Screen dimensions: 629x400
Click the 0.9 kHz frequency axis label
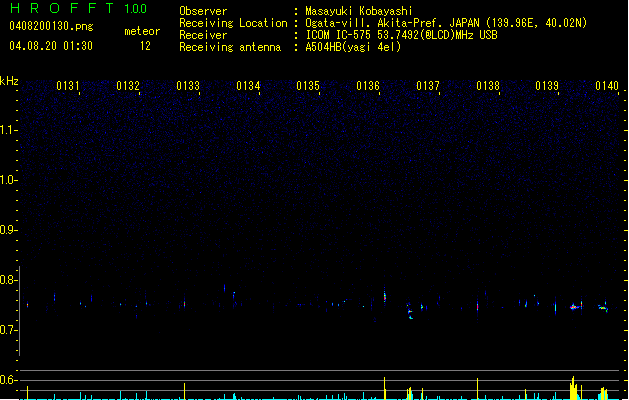tap(8, 230)
